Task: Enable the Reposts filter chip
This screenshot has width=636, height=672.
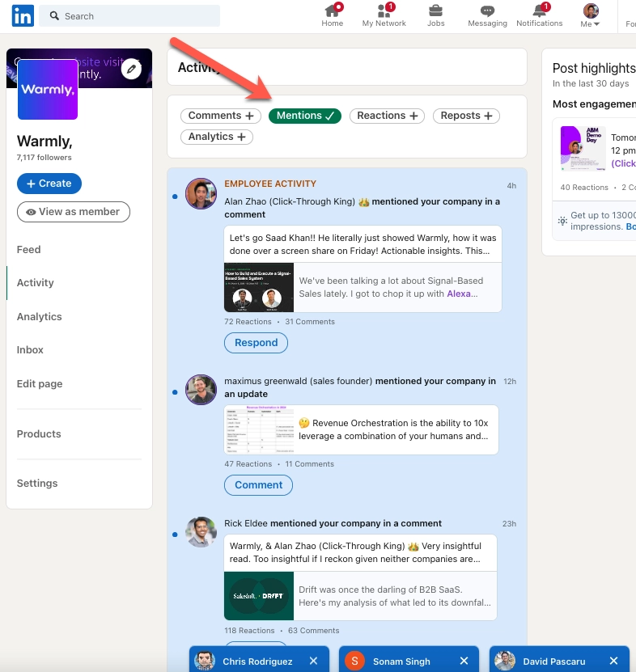Action: (466, 116)
